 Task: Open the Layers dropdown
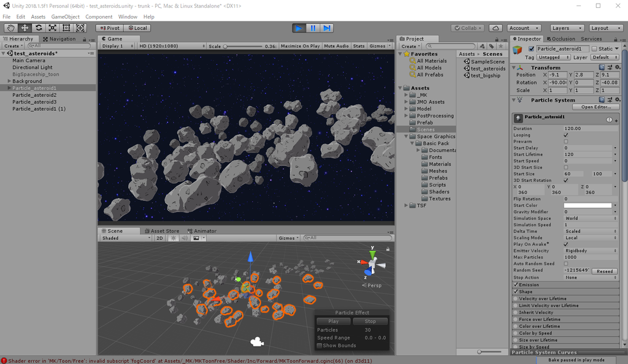[x=567, y=28]
